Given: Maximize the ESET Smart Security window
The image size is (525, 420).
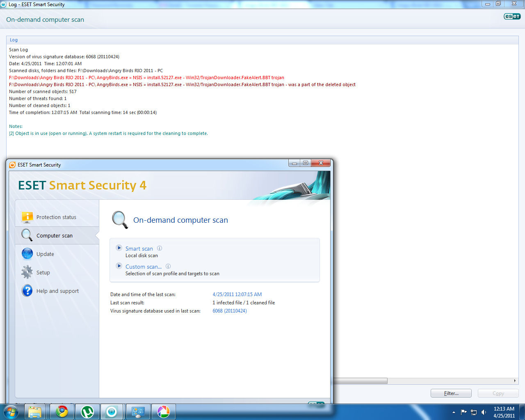Looking at the screenshot, I should point(306,163).
